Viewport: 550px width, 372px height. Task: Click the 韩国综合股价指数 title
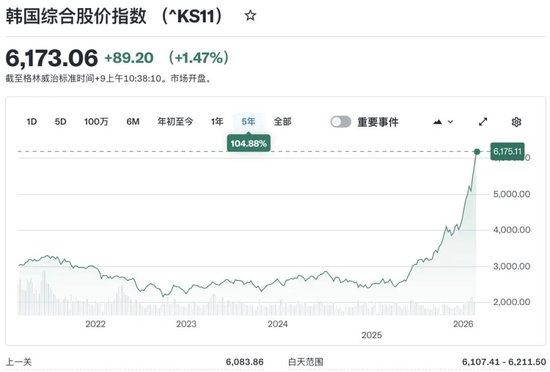(x=76, y=16)
